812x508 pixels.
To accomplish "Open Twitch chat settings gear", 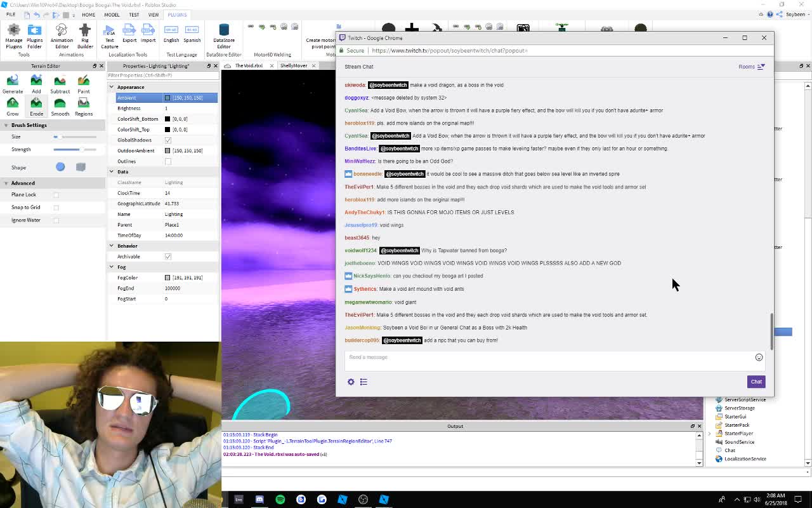I will [351, 382].
